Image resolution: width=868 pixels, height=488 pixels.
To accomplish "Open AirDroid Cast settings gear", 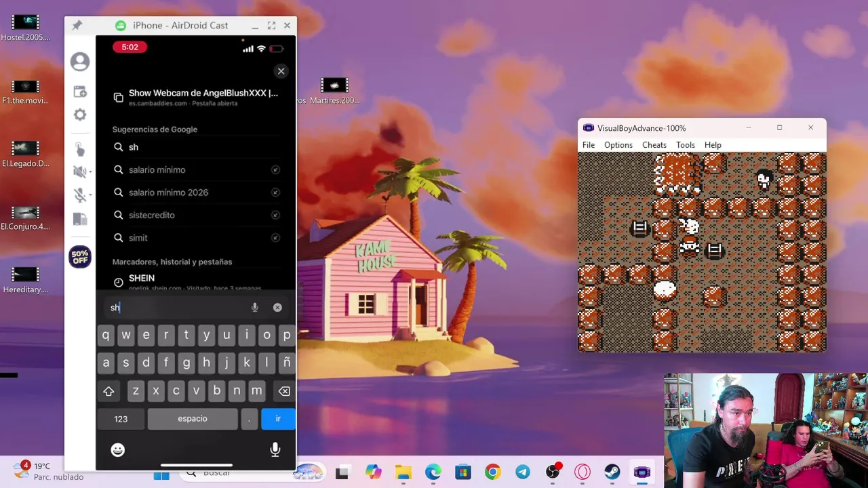I will [x=80, y=115].
